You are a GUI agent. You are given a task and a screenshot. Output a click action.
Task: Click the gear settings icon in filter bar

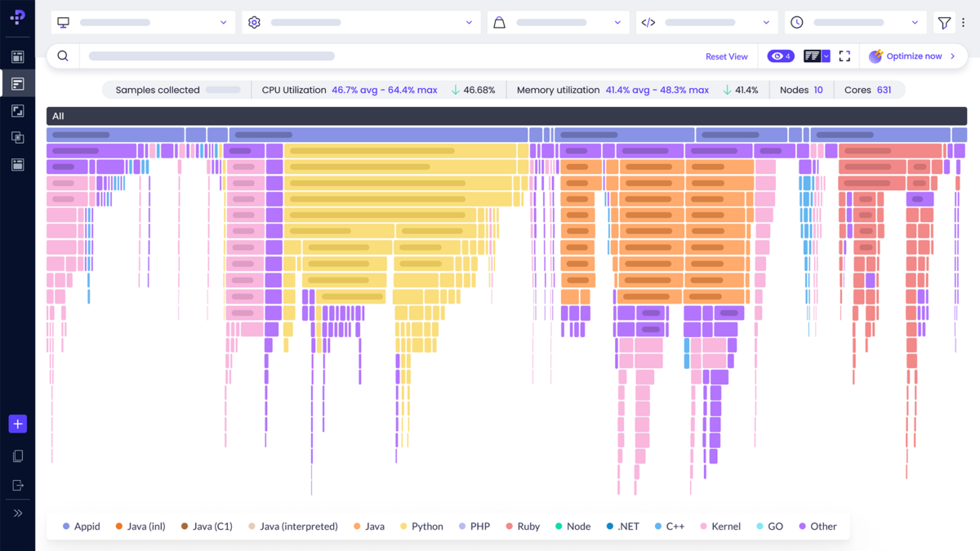click(254, 22)
